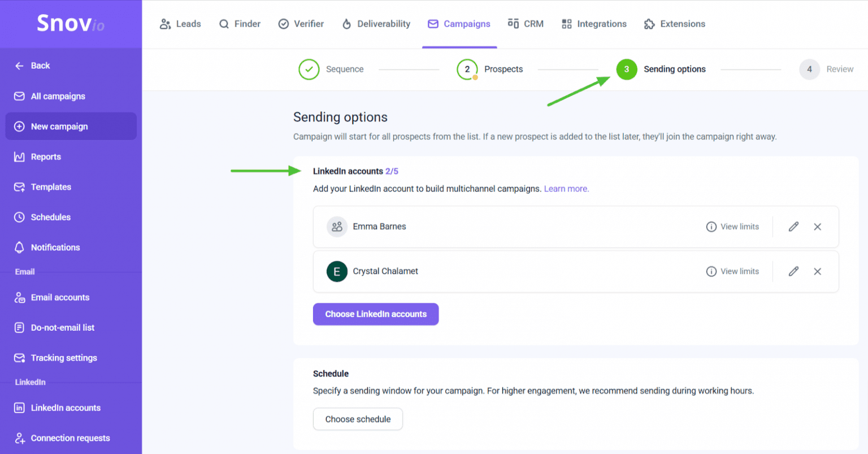Open the Learn more link
This screenshot has height=454, width=868.
(x=566, y=189)
